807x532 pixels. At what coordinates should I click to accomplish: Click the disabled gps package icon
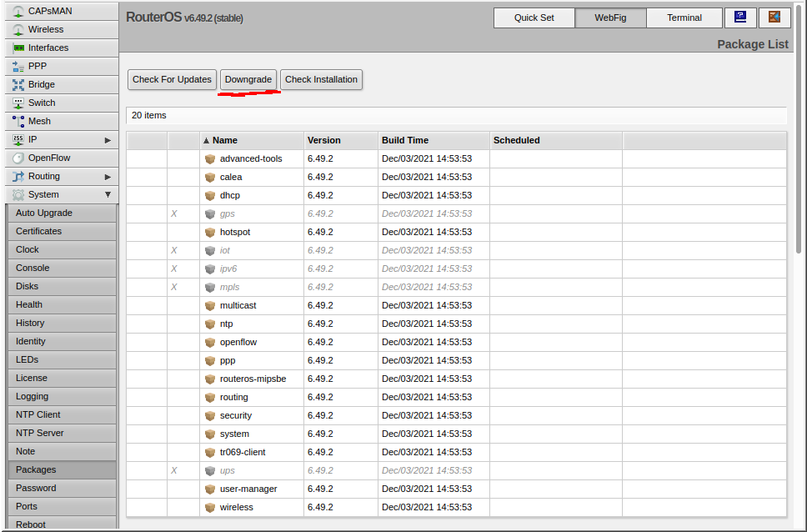point(209,213)
